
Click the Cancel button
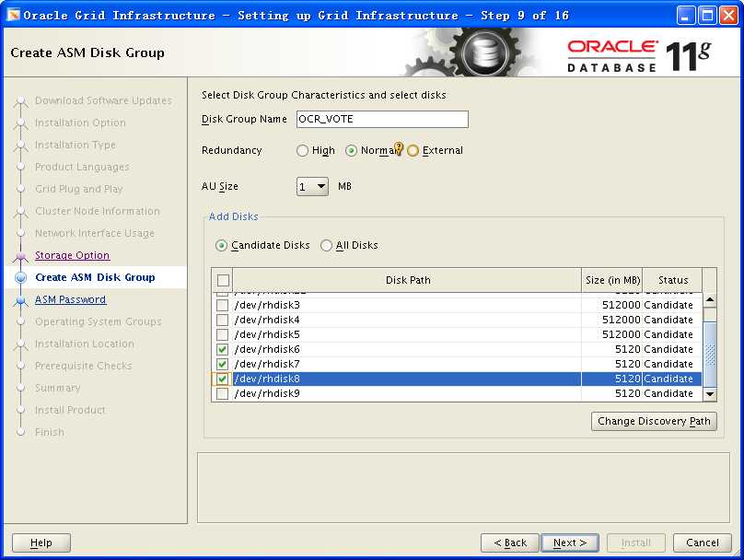point(703,542)
